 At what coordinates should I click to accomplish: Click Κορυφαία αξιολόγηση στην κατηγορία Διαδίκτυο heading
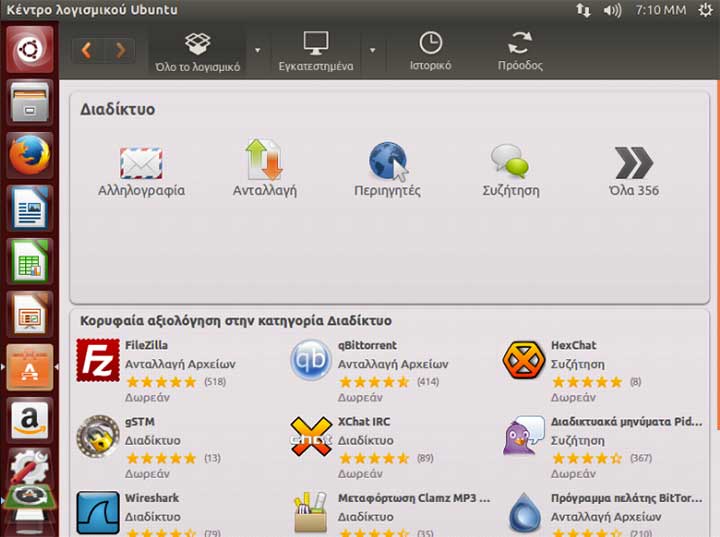(236, 321)
